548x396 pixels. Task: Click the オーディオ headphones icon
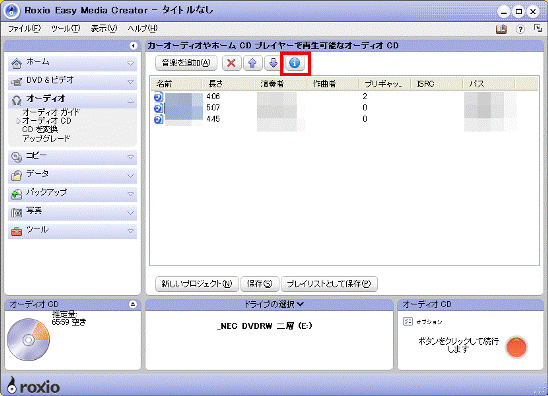16,100
